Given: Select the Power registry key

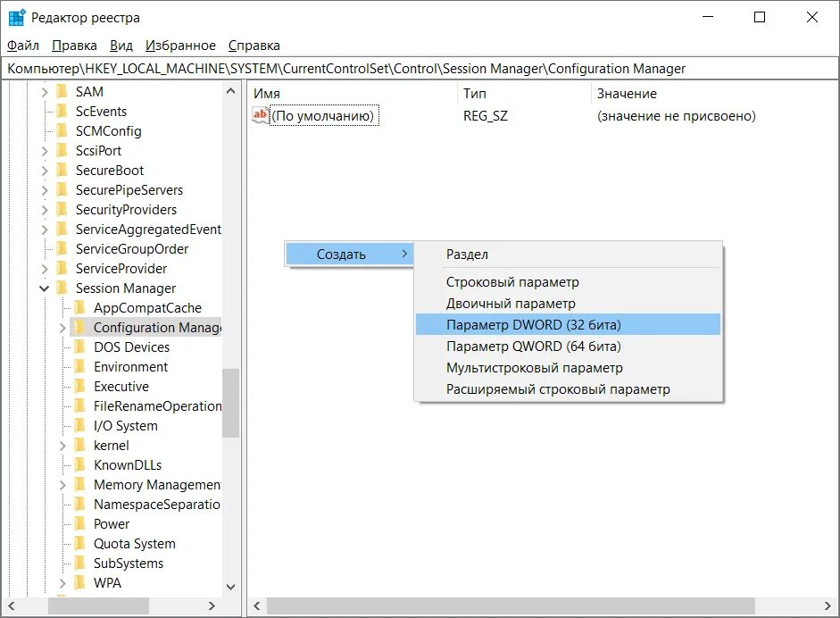Looking at the screenshot, I should (x=112, y=524).
